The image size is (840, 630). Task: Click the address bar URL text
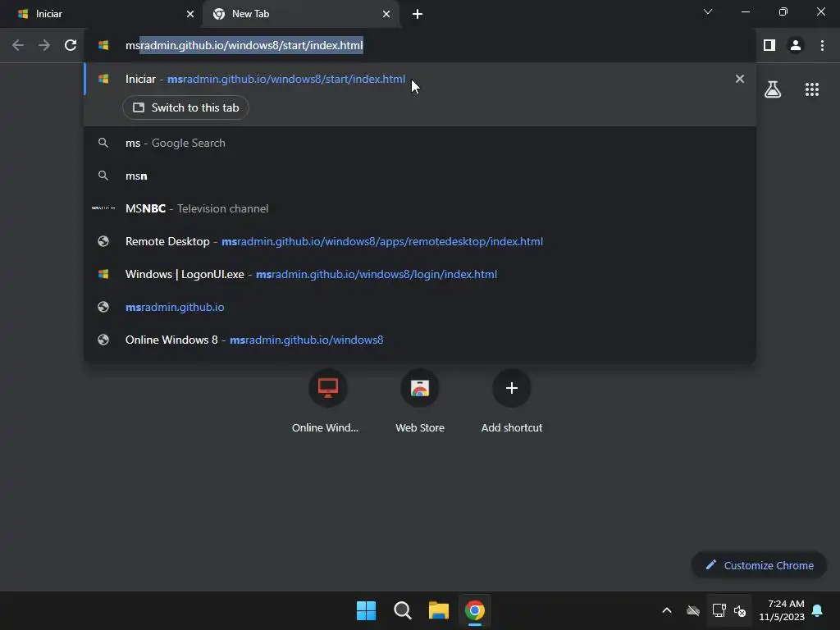(x=244, y=46)
